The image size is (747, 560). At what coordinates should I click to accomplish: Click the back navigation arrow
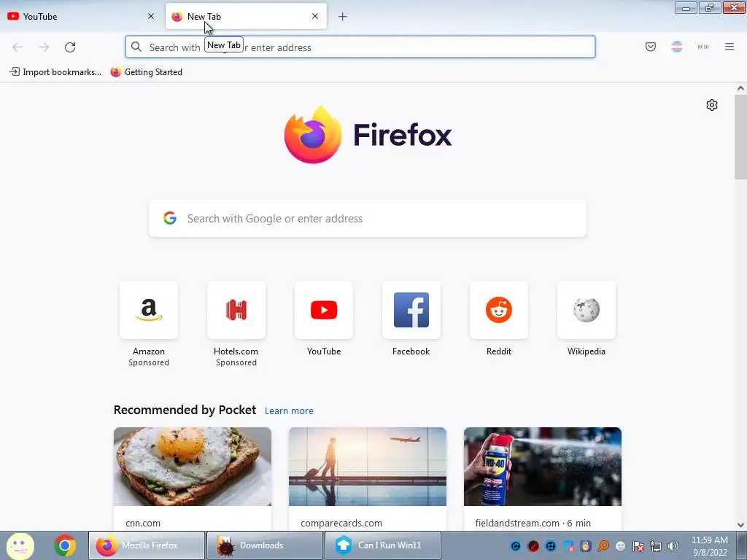pyautogui.click(x=18, y=47)
